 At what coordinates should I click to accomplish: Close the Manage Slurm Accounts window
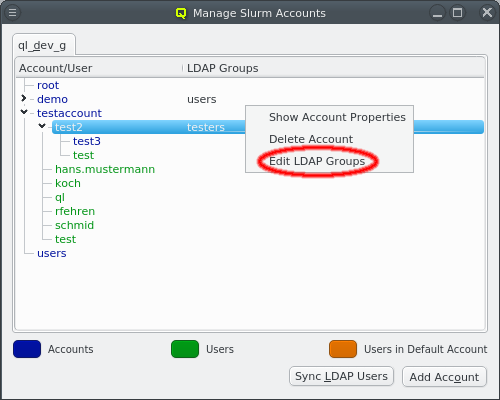[487, 13]
